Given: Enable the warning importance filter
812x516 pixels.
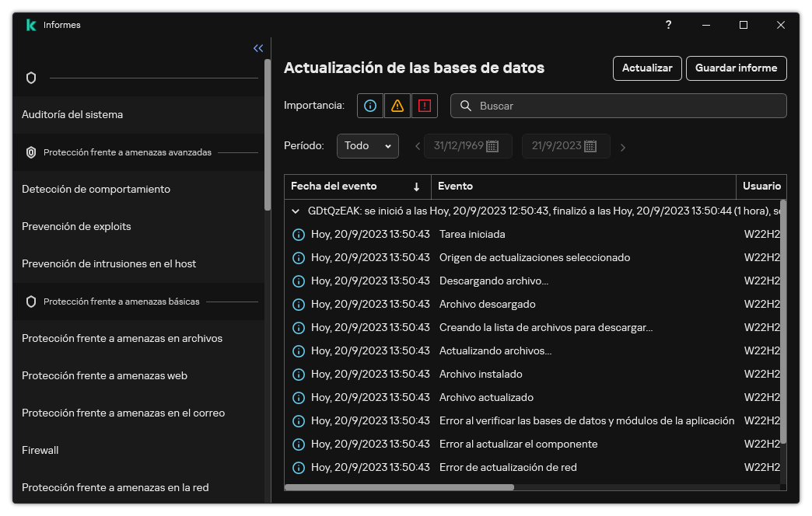Looking at the screenshot, I should coord(397,106).
